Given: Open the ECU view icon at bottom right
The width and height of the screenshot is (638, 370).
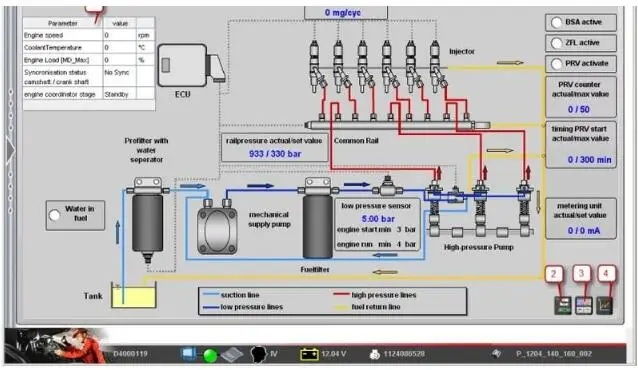Looking at the screenshot, I should (x=563, y=306).
